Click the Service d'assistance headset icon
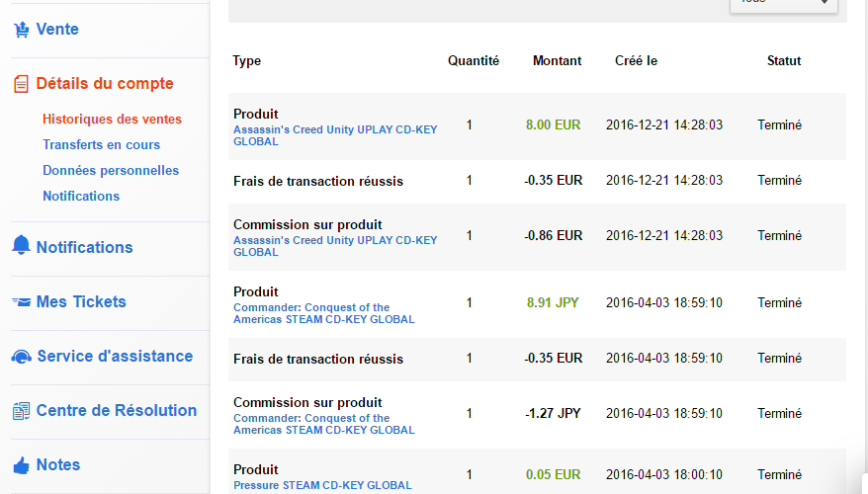 tap(21, 357)
